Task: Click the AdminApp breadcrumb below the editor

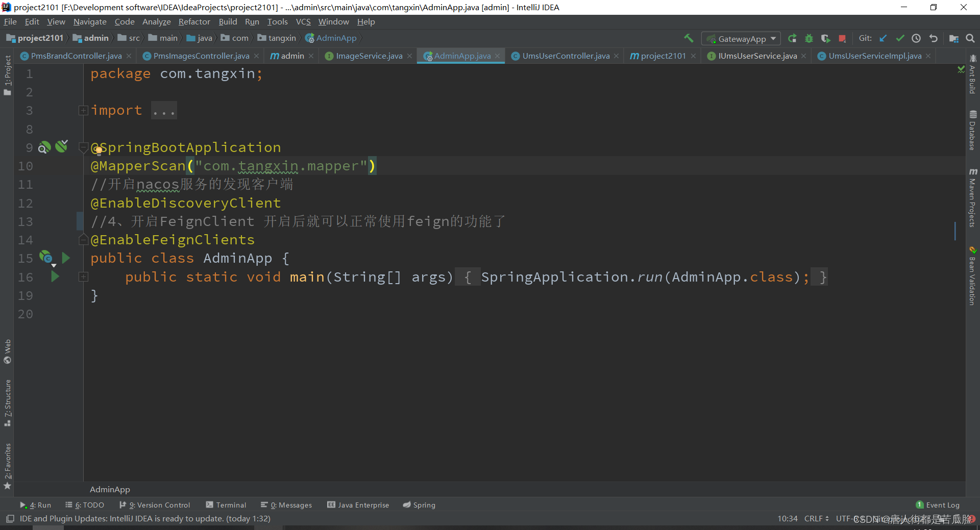Action: pyautogui.click(x=110, y=490)
